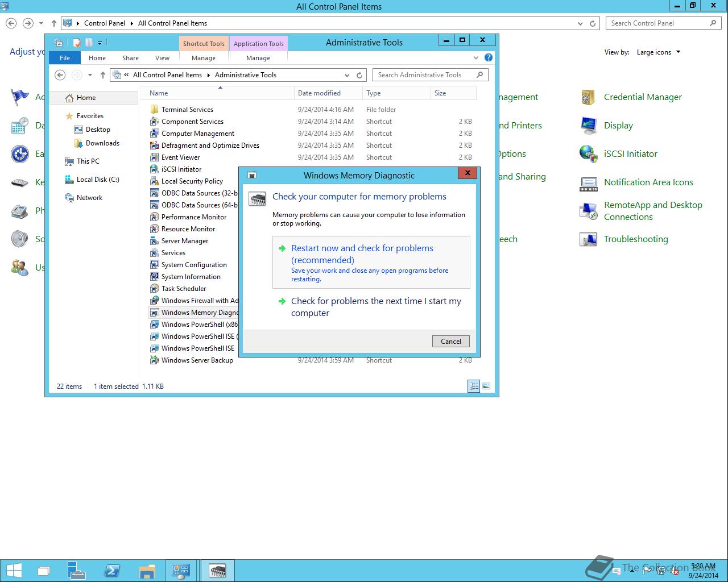Switch to the Home ribbon tab
728x582 pixels.
[x=97, y=58]
